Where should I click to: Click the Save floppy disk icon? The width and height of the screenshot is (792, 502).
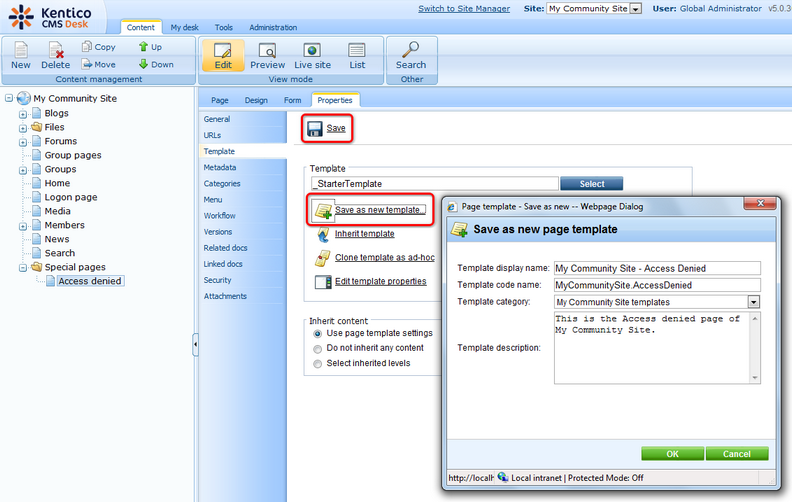315,129
